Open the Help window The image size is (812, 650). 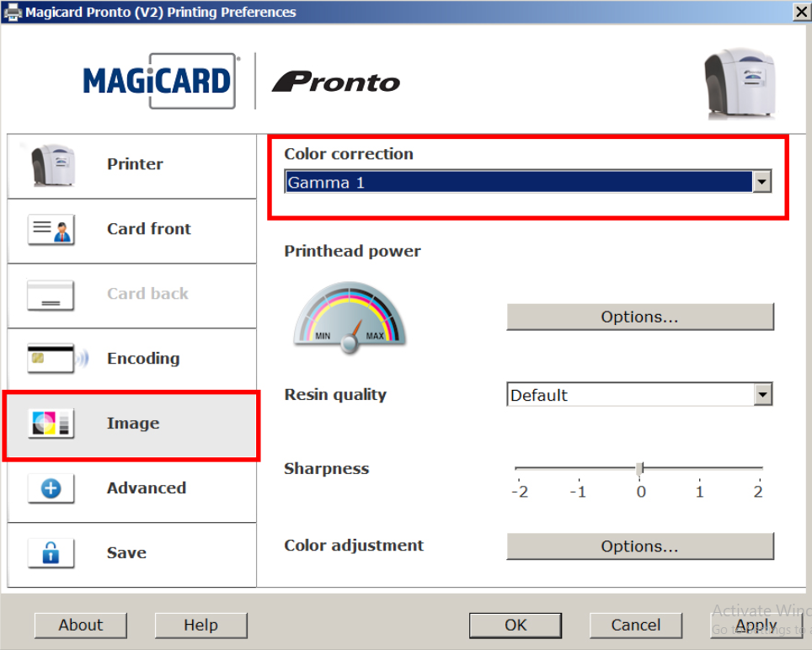tap(200, 625)
